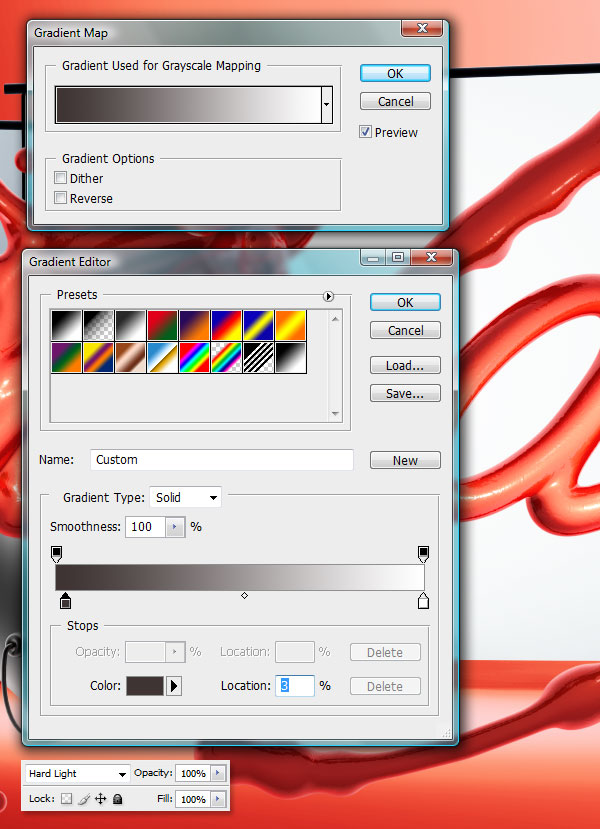600x829 pixels.
Task: Click Cancel in the Gradient Map dialog
Action: 395,101
